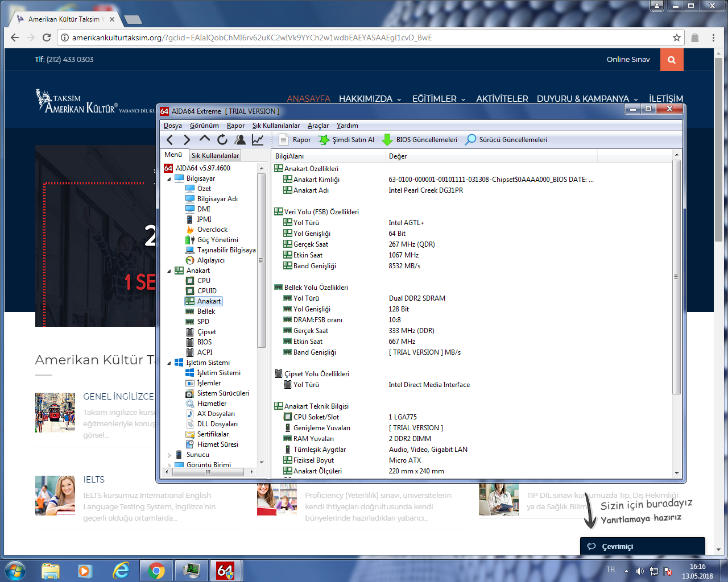Click the Rapor toolbar button
This screenshot has height=582, width=728.
point(295,140)
